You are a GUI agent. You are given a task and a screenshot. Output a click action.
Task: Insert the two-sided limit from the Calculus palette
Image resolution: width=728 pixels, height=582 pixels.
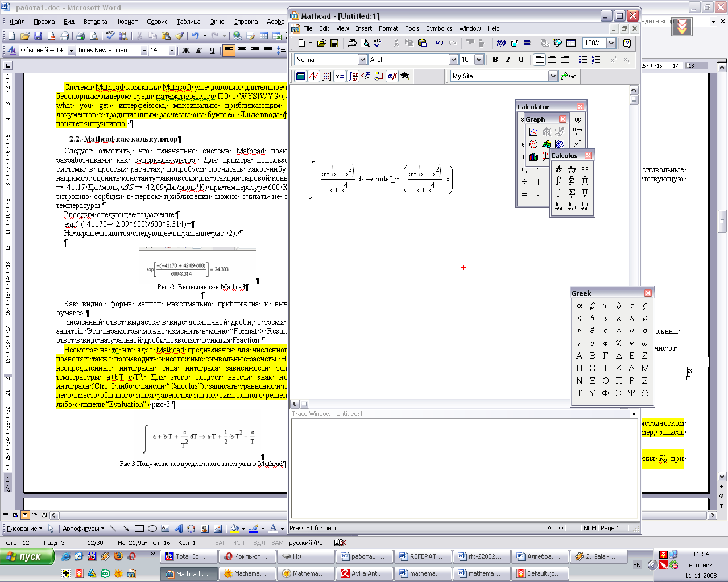(x=559, y=206)
